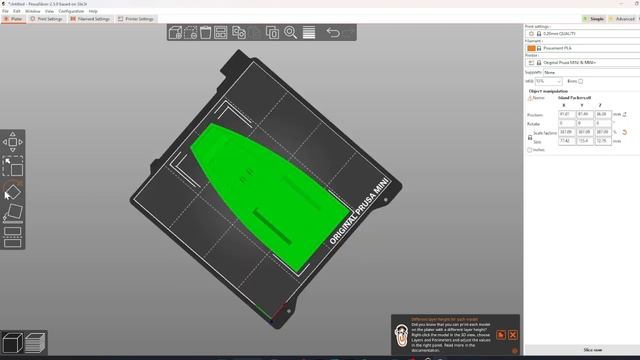
Task: Click the reset scale arrow icon
Action: [624, 132]
